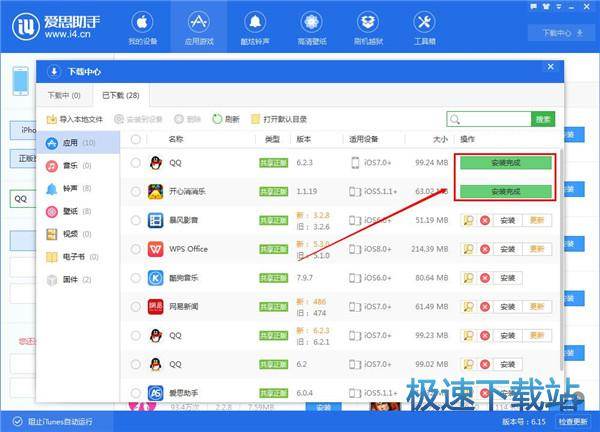Click 安装 in the 暴风影音 row
This screenshot has width=600, height=432.
tap(508, 220)
